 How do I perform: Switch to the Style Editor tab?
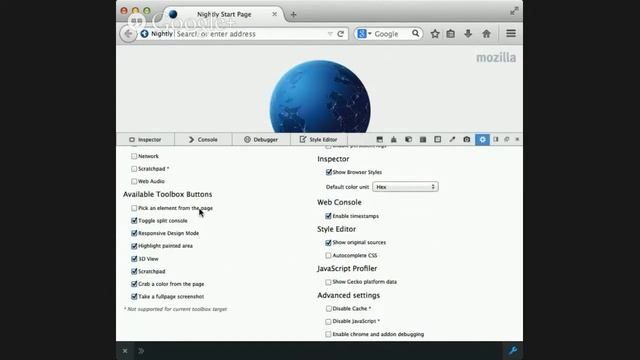319,140
